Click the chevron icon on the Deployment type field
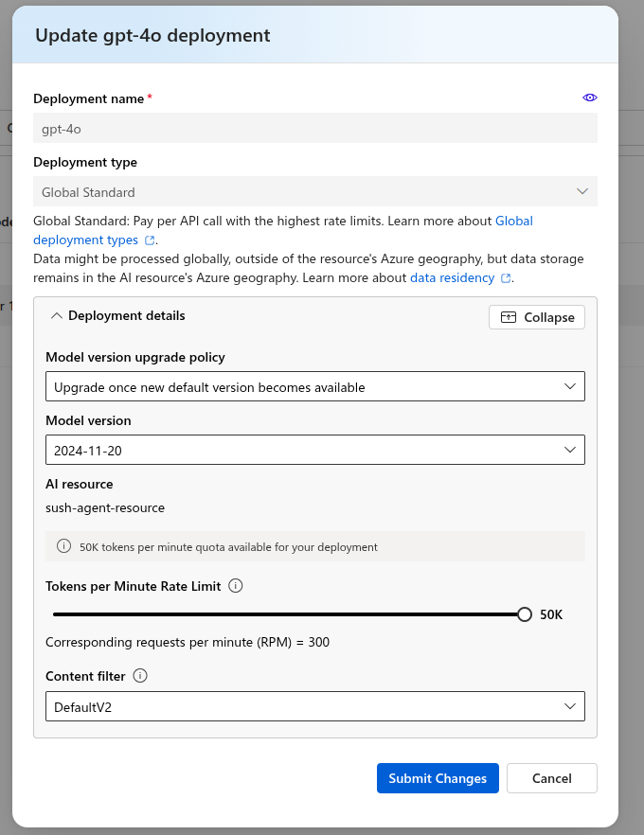The height and width of the screenshot is (835, 644). coord(582,190)
